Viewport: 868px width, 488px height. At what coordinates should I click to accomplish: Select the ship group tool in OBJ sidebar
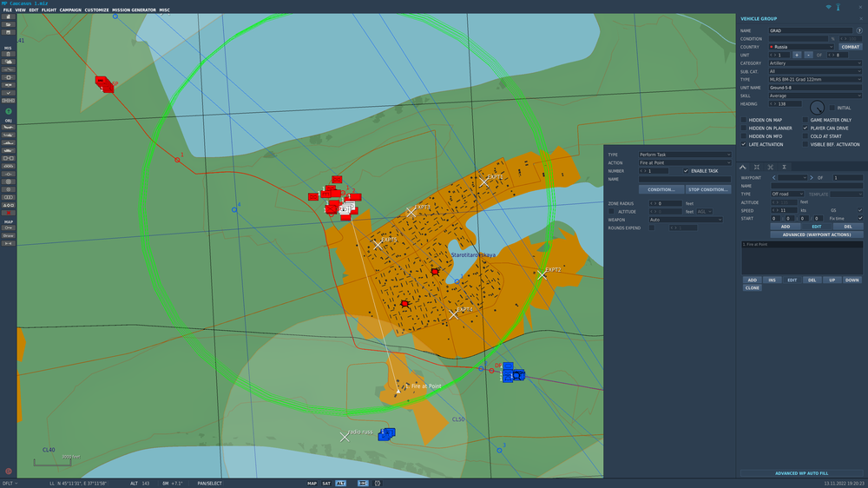pyautogui.click(x=9, y=151)
